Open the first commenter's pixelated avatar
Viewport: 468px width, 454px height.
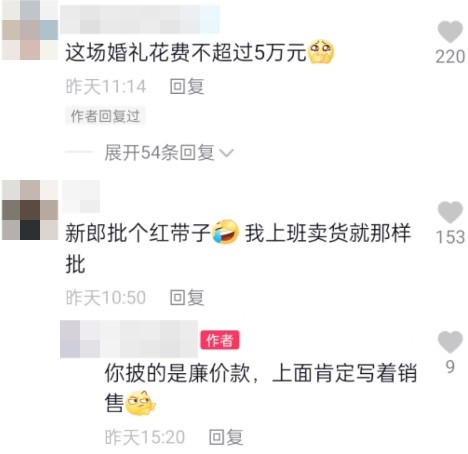coord(30,30)
